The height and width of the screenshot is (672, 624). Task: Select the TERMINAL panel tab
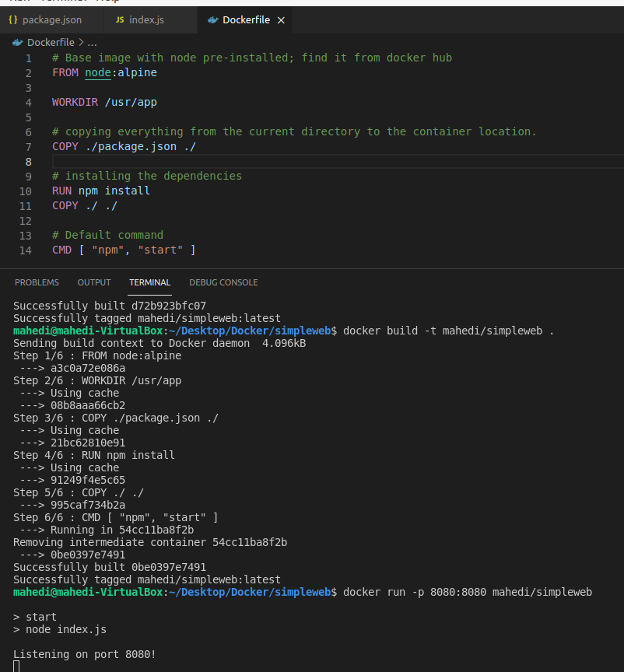(149, 282)
